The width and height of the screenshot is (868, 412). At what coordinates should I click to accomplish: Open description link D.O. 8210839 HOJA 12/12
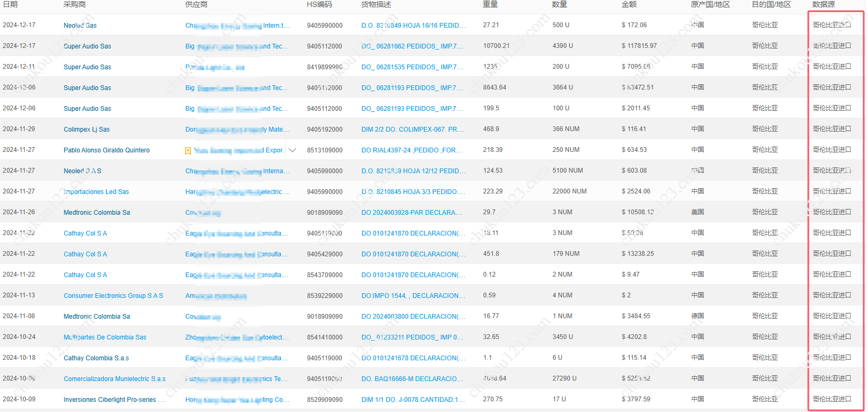pos(413,171)
